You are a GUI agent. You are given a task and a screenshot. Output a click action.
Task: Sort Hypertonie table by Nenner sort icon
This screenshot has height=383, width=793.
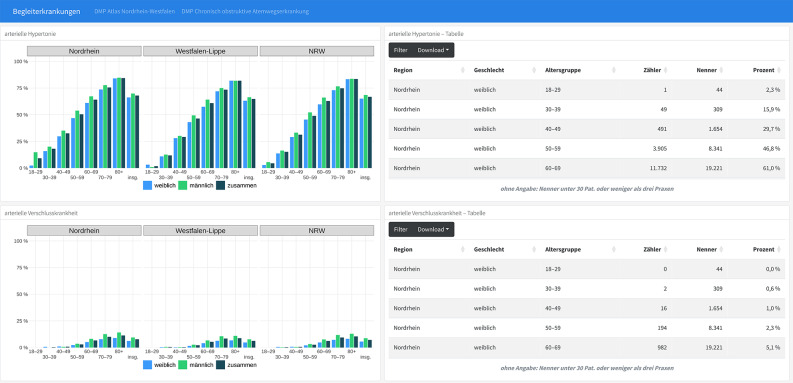tap(721, 70)
